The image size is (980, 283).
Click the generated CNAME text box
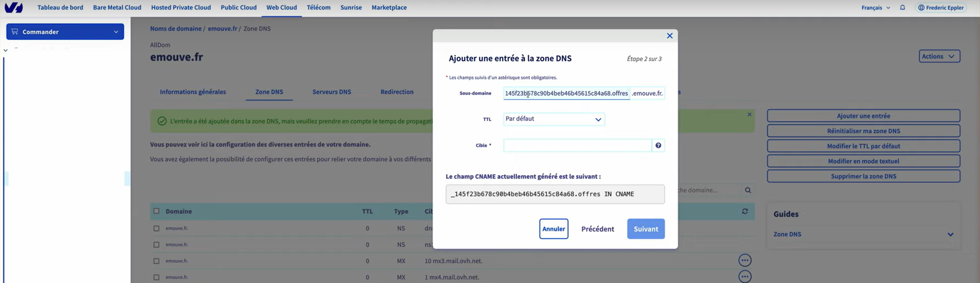[555, 194]
